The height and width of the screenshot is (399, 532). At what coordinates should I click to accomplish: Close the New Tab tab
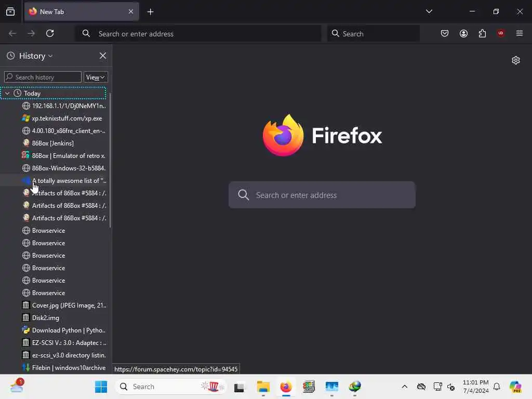point(131,11)
